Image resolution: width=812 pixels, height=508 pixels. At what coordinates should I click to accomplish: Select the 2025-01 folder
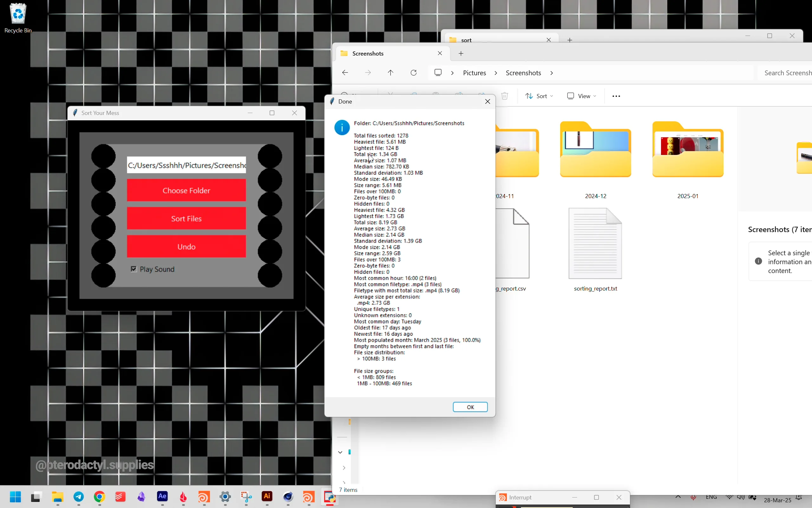point(688,160)
